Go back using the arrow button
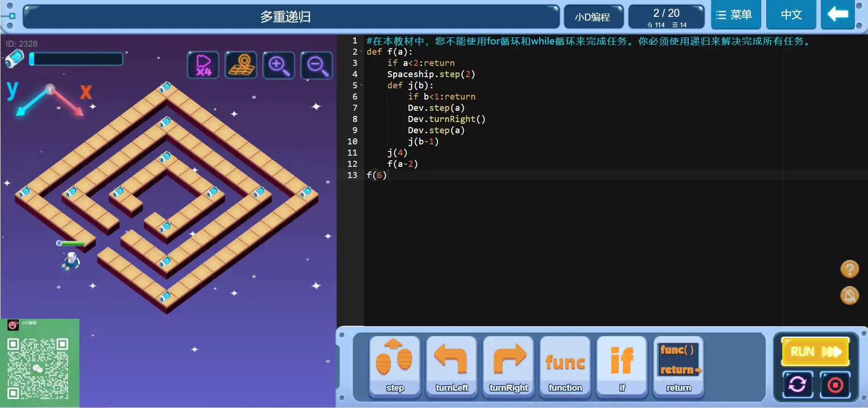868x408 pixels. coord(838,14)
